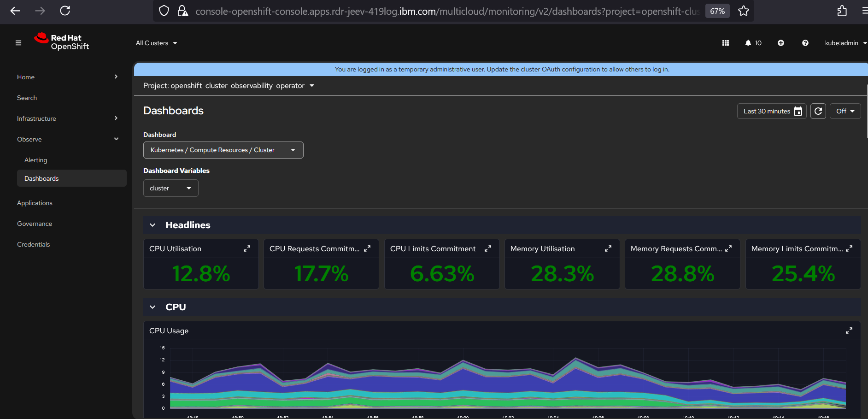Expand the CPU Utilisation panel to fullscreen
868x419 pixels.
247,248
